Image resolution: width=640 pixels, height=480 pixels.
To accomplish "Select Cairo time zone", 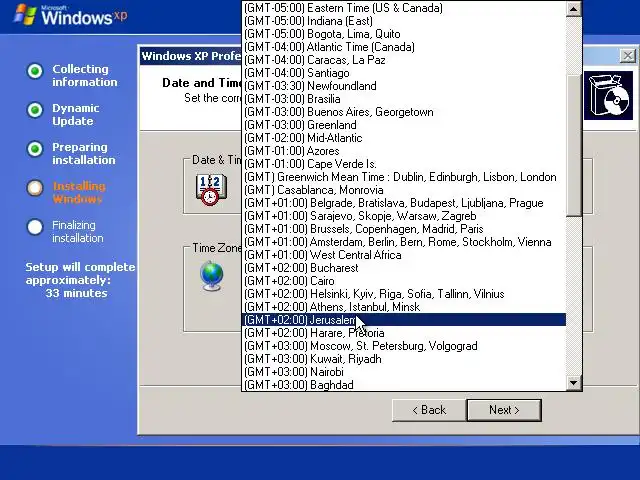I will pos(404,281).
